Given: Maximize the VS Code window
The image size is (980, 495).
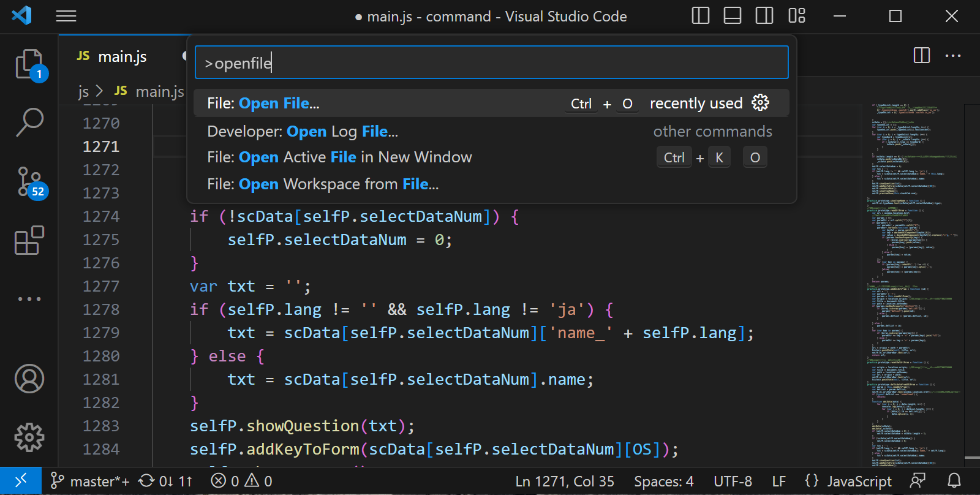Looking at the screenshot, I should pyautogui.click(x=895, y=16).
